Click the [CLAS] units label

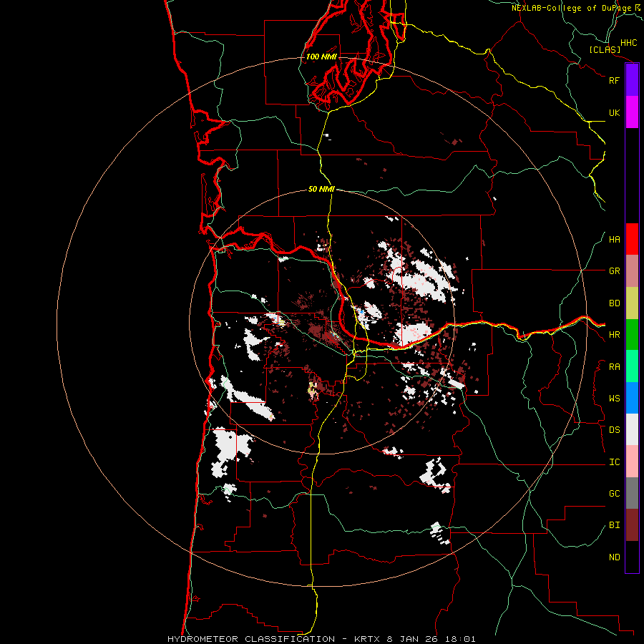click(605, 50)
